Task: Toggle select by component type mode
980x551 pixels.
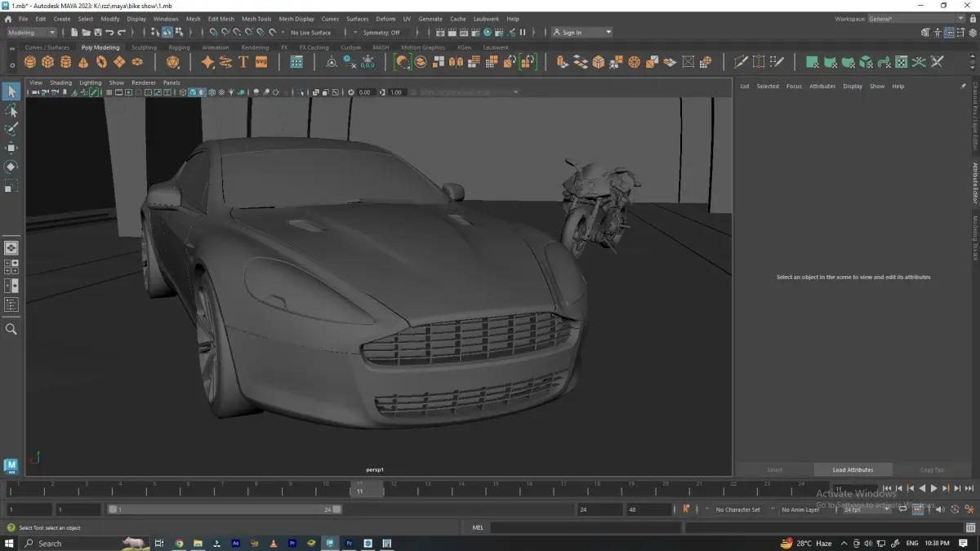Action: pos(179,33)
